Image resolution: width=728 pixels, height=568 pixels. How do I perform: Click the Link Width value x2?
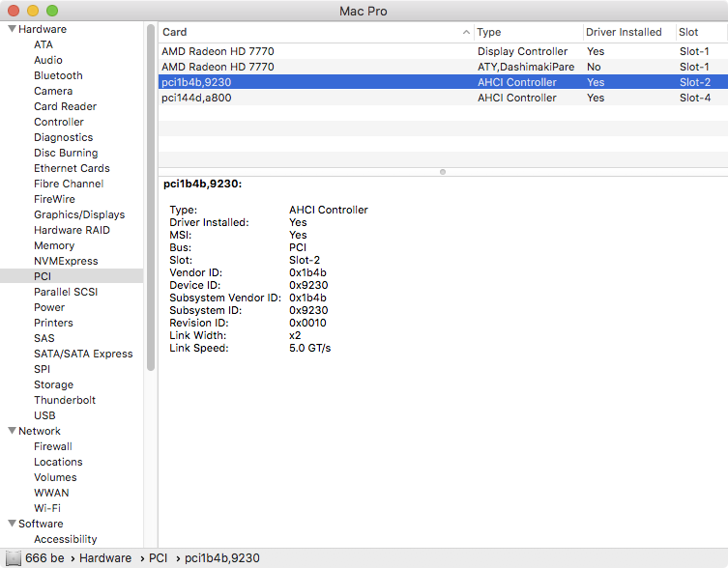295,335
